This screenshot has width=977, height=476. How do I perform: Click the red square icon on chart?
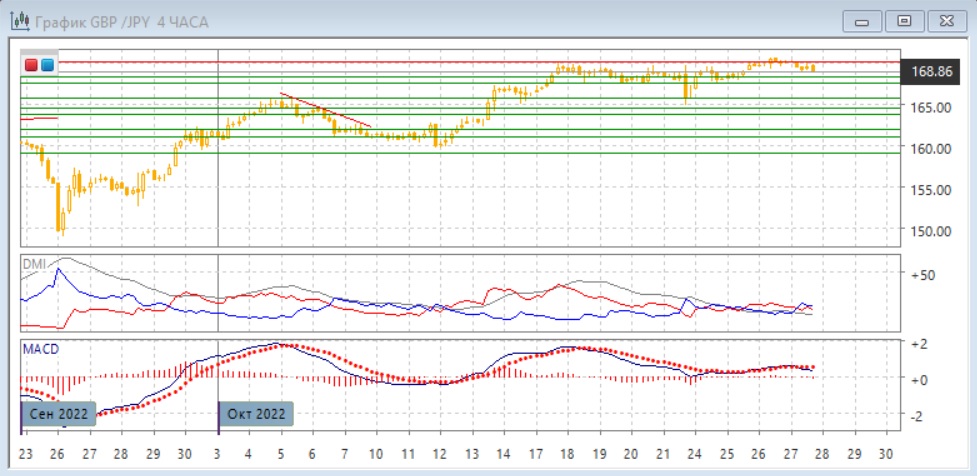coord(32,65)
